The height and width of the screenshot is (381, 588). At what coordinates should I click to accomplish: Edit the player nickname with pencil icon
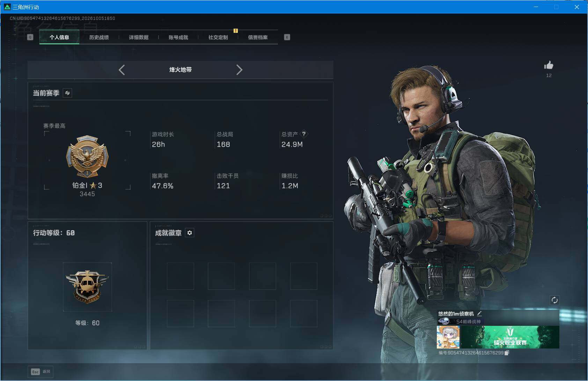click(479, 314)
